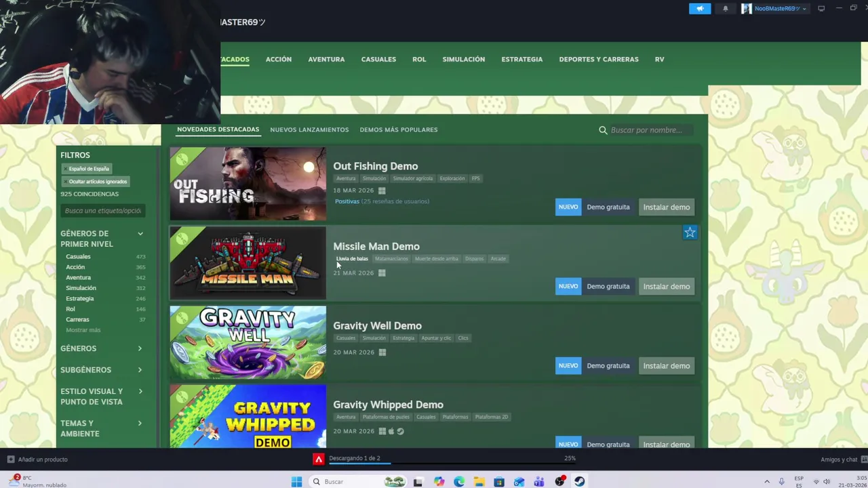Open the Missile Man thumbnail
Screen dimensions: 868x488
[248, 263]
